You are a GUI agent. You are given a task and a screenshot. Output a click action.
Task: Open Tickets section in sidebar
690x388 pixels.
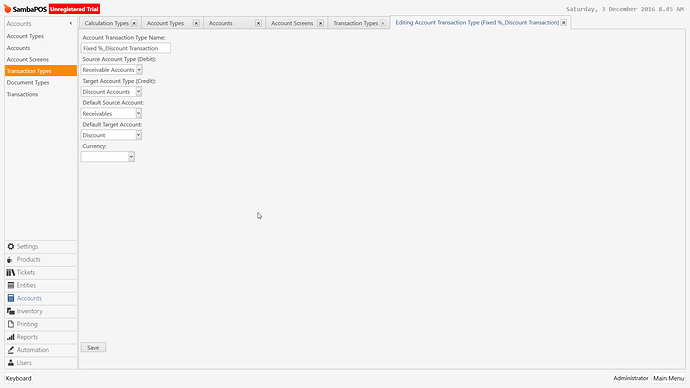[x=40, y=272]
